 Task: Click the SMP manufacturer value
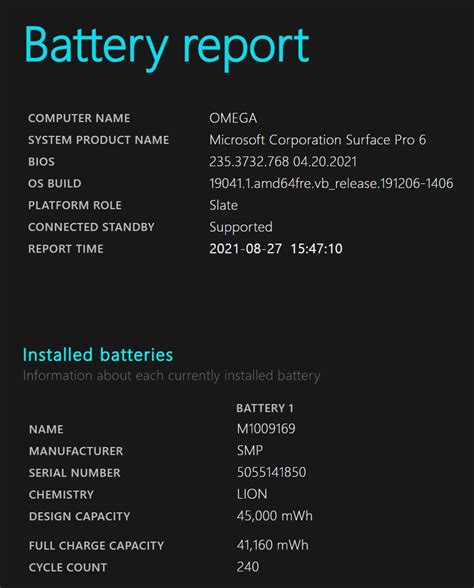pos(250,450)
